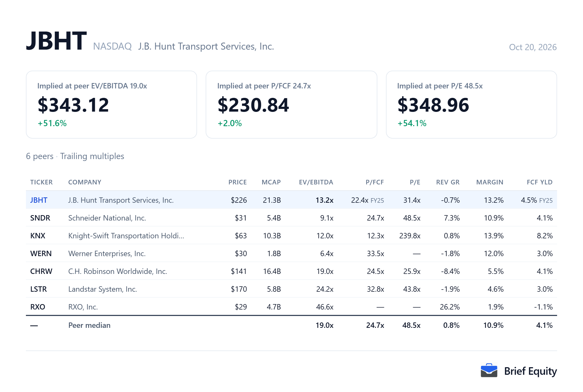Viewport: 583px width, 392px height.
Task: Click the PRICE column header
Action: pyautogui.click(x=238, y=182)
